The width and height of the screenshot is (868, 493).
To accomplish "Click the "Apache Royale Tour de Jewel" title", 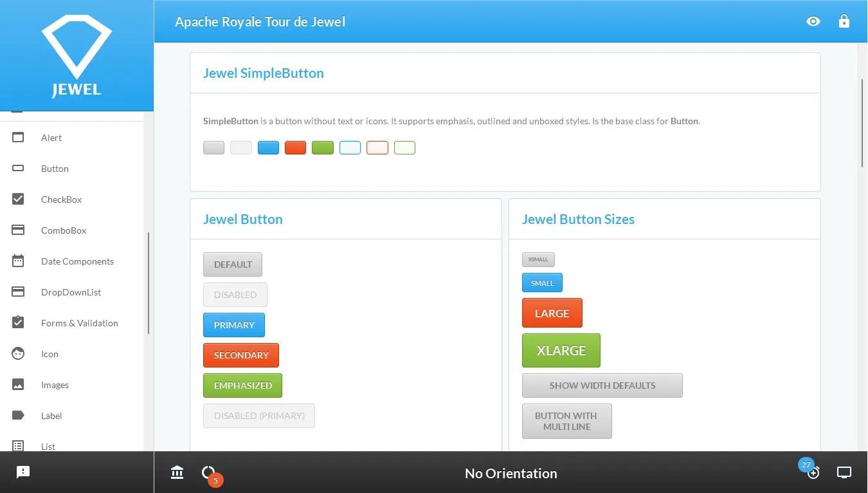I will tap(260, 22).
